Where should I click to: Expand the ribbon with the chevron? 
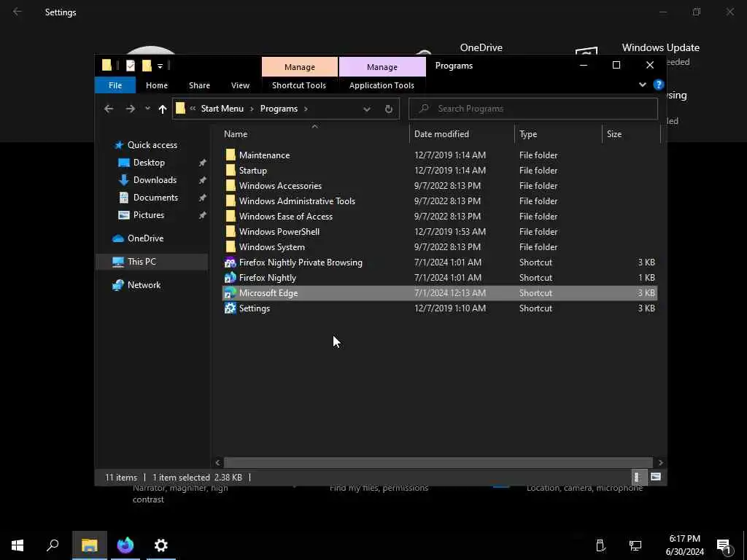(x=642, y=85)
